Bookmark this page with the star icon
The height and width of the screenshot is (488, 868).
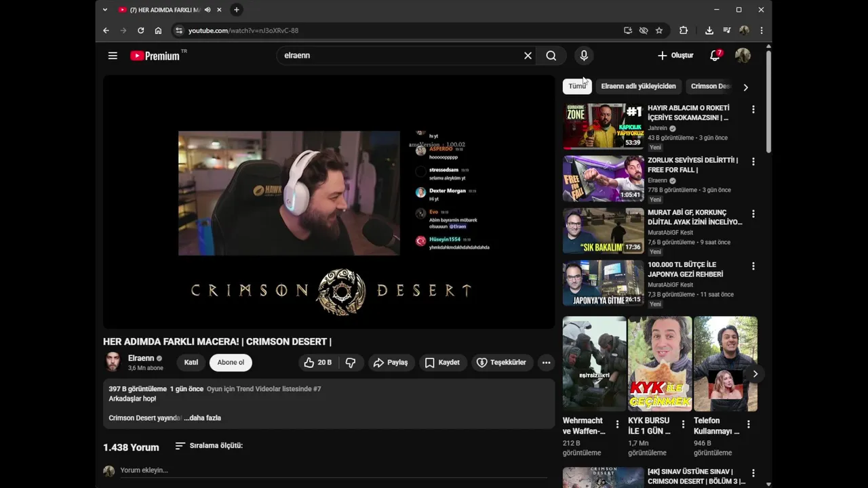coord(659,30)
